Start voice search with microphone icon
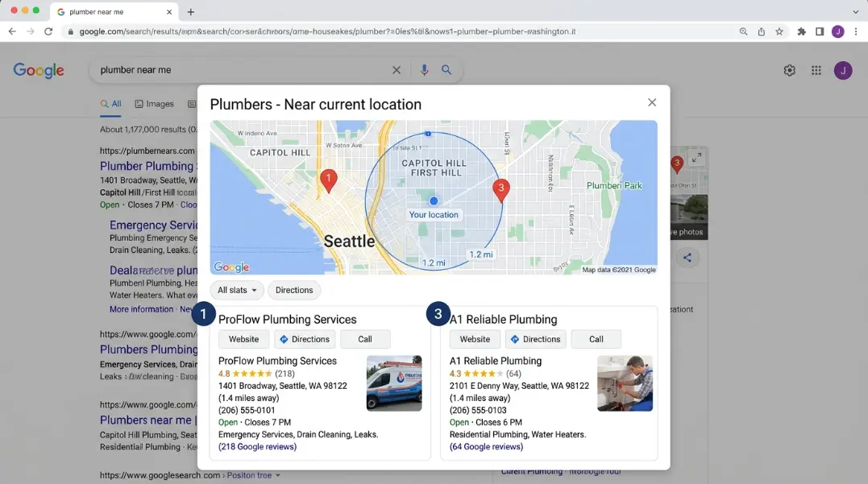 [x=424, y=70]
